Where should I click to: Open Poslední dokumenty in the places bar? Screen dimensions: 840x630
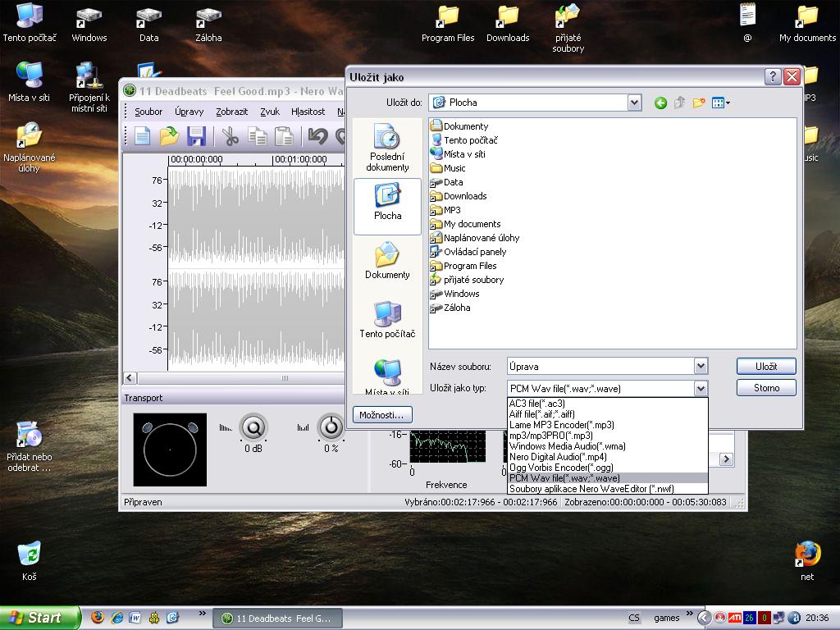pos(387,148)
